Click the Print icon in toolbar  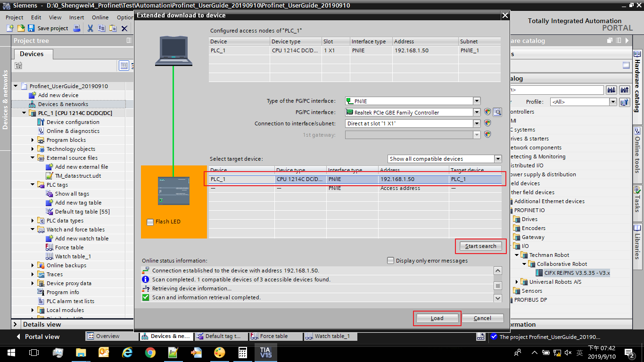click(77, 28)
